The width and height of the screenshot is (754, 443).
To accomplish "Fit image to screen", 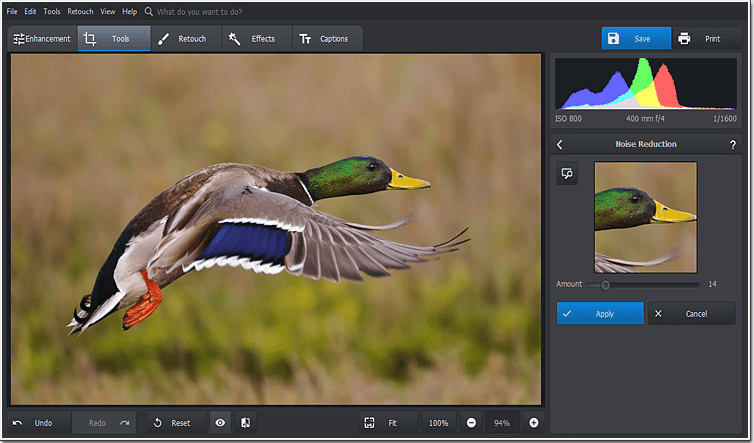I will click(x=388, y=423).
